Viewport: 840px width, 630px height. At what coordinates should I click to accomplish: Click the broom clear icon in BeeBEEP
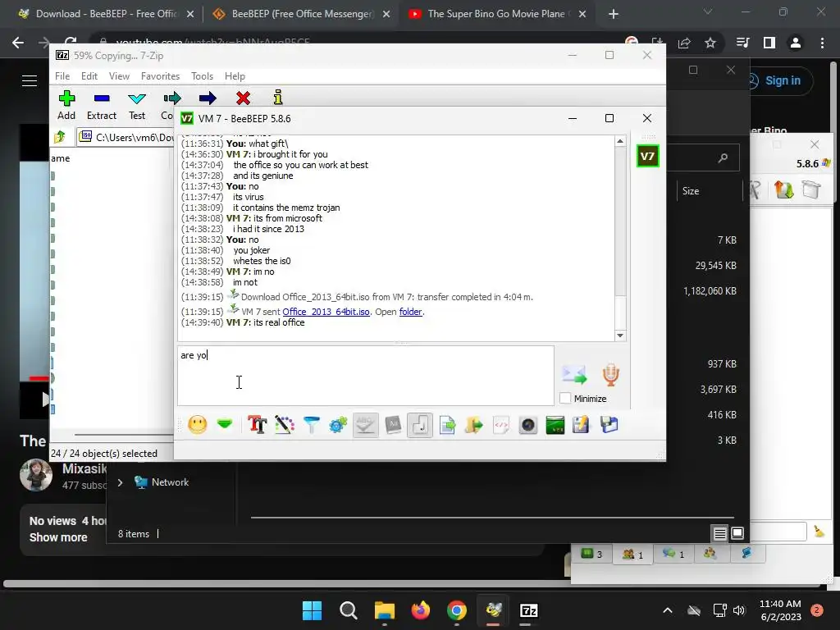point(819,531)
